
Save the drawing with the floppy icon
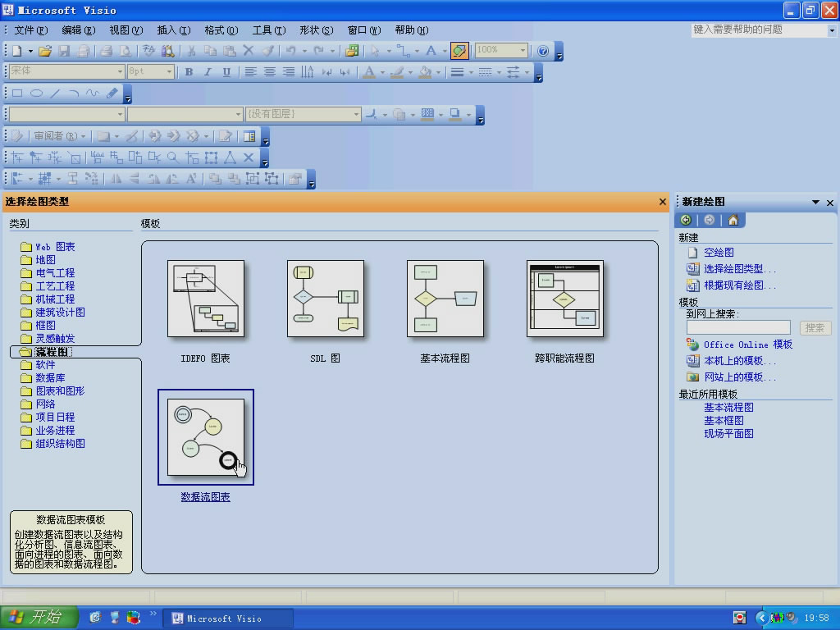click(x=64, y=51)
